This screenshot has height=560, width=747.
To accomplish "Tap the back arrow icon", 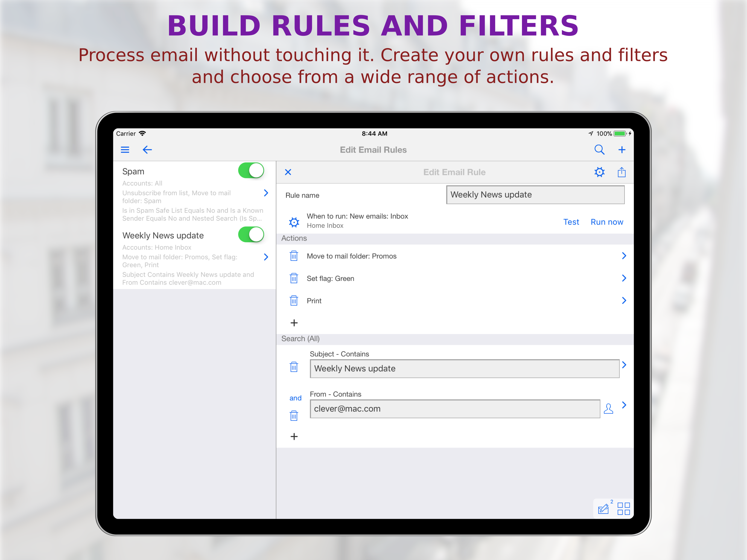I will (x=147, y=150).
